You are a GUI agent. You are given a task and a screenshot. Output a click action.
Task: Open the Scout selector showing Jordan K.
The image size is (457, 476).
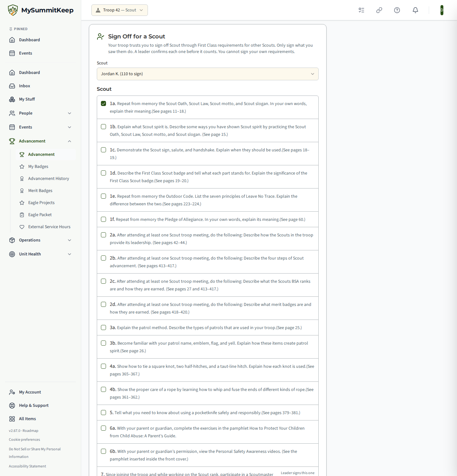pos(208,74)
